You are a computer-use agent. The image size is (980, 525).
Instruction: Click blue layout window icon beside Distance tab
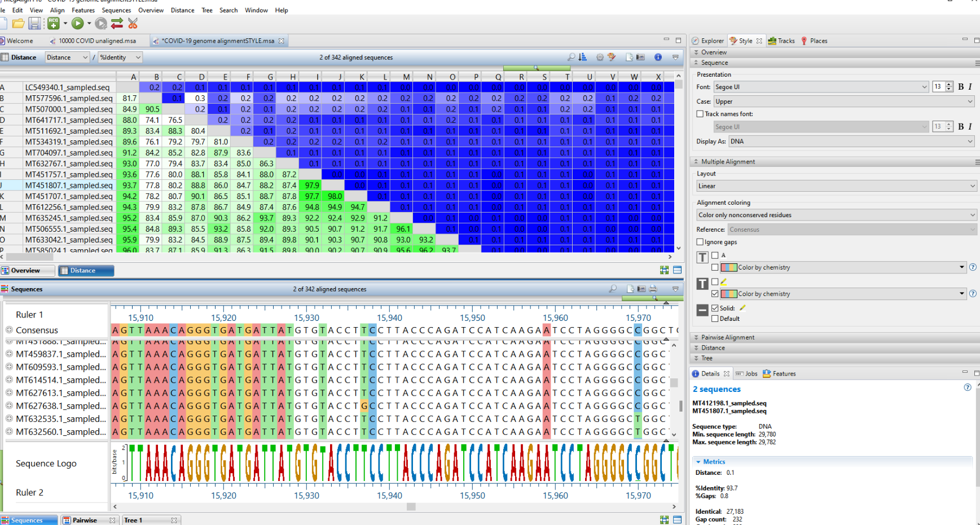point(677,270)
